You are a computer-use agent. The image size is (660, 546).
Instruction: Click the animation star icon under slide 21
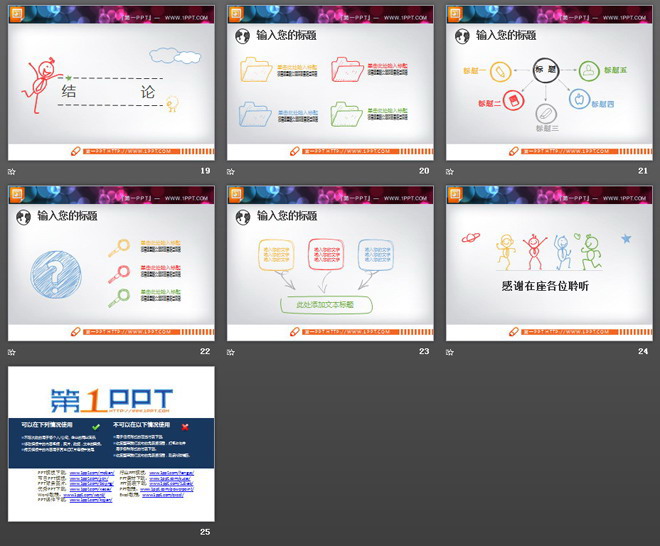[x=450, y=171]
